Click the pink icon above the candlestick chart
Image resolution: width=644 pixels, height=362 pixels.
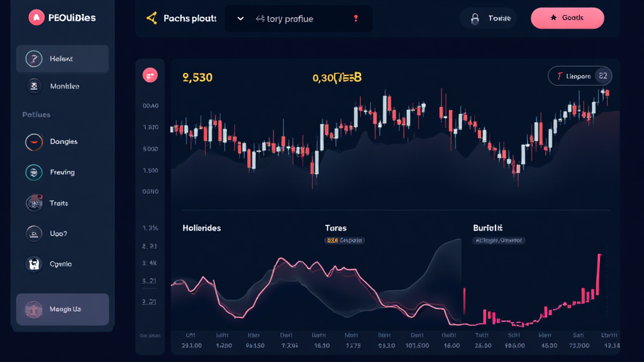pyautogui.click(x=150, y=76)
